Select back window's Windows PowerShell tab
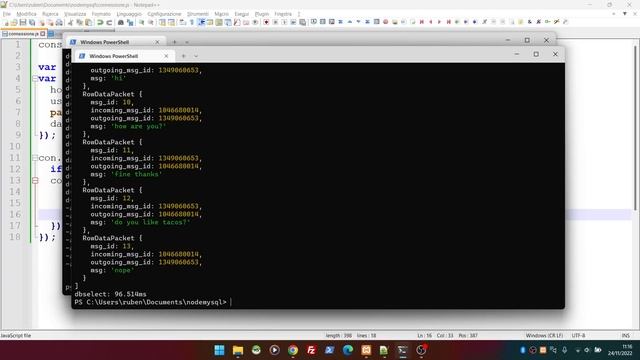This screenshot has width=640, height=360. click(115, 42)
